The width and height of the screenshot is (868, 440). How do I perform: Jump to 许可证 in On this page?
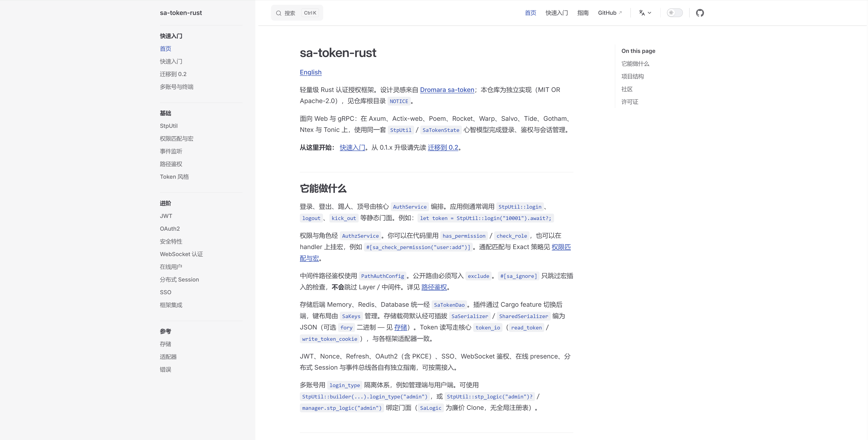(630, 102)
